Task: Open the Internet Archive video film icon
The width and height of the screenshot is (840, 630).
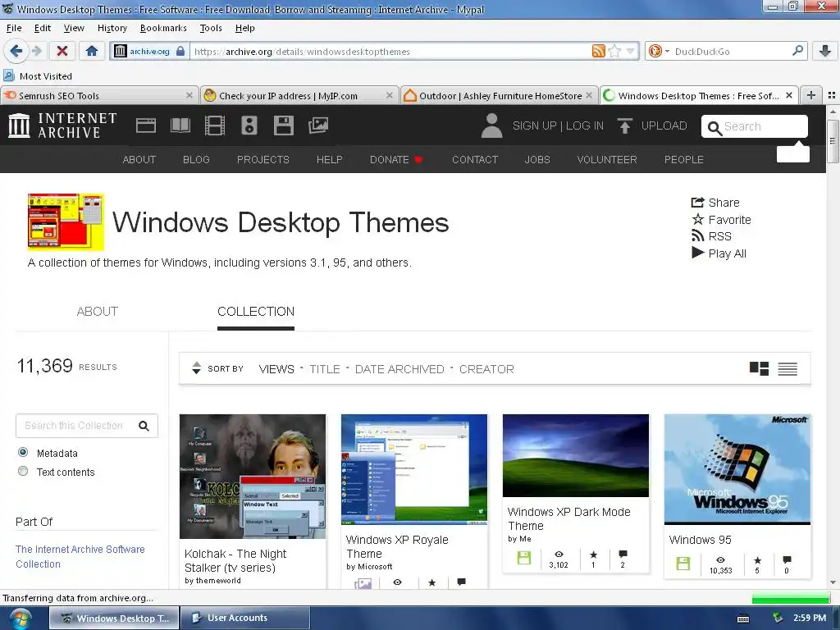Action: click(x=215, y=126)
